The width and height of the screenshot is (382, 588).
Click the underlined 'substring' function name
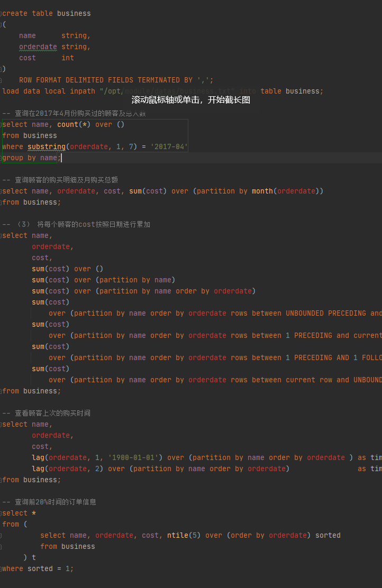47,146
